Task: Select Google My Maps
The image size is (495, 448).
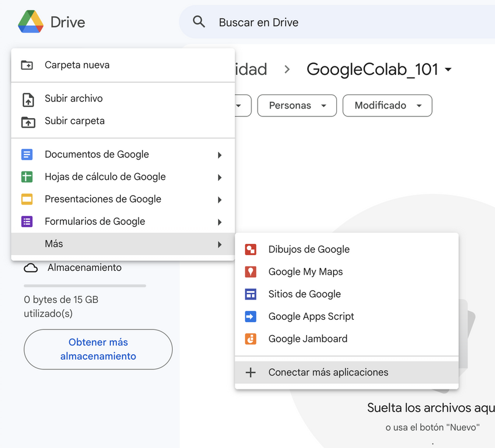Action: (x=346, y=271)
